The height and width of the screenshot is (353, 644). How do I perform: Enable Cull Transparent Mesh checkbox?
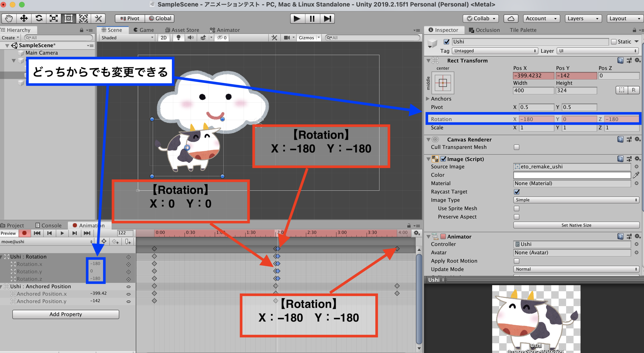tap(517, 147)
